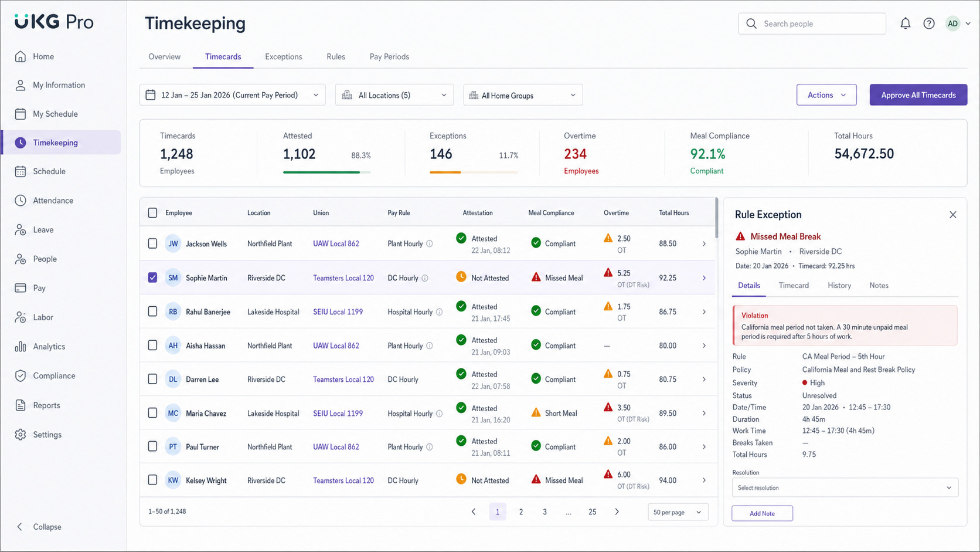Open the Select resolution dropdown
Viewport: 980px width, 552px height.
point(845,487)
